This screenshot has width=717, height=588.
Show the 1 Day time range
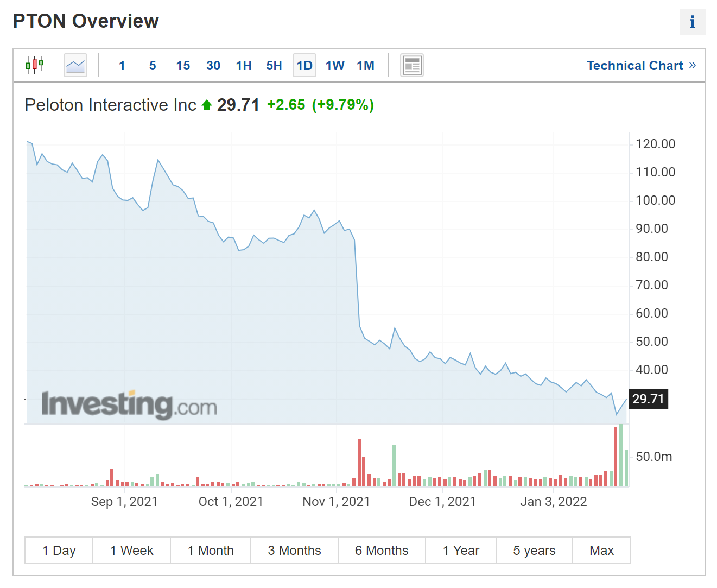(x=59, y=551)
